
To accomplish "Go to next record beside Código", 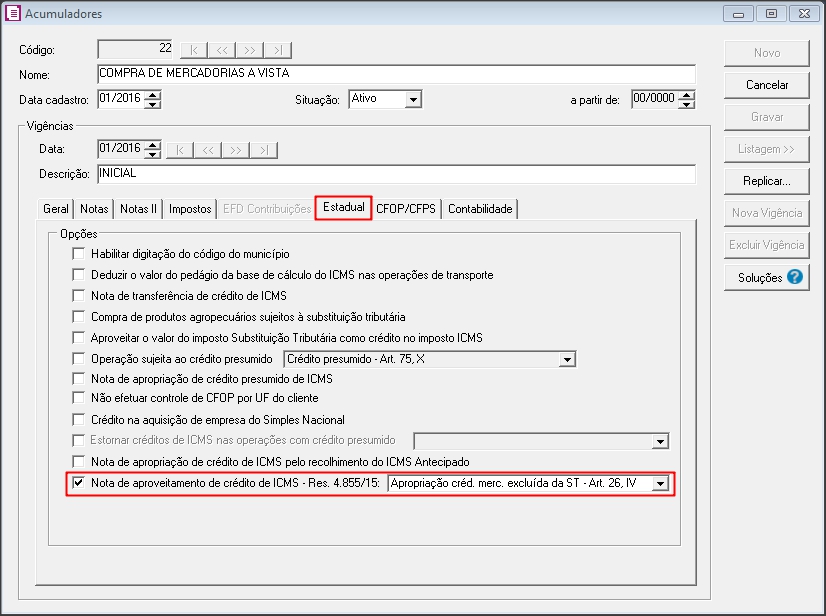I will click(250, 50).
